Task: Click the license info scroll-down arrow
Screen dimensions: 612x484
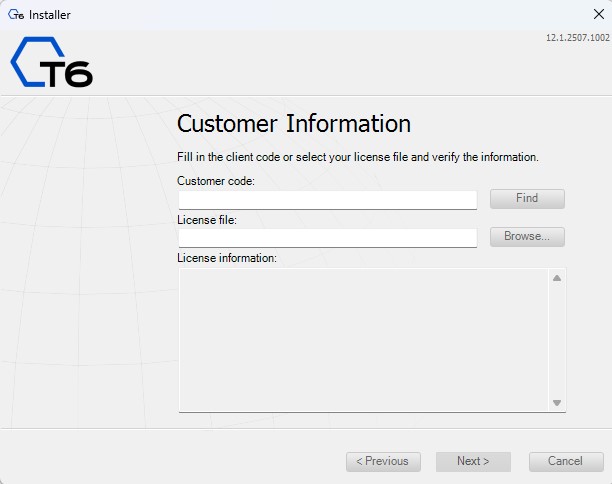Action: pyautogui.click(x=557, y=402)
